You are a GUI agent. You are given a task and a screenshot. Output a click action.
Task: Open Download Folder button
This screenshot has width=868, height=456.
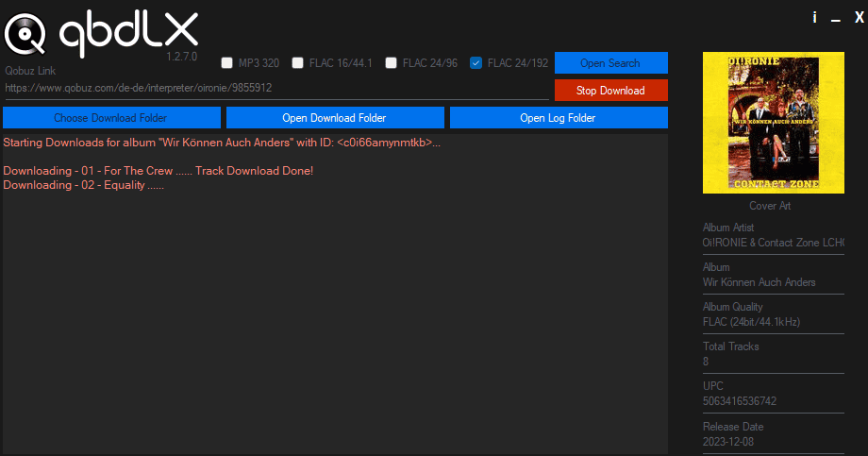335,117
